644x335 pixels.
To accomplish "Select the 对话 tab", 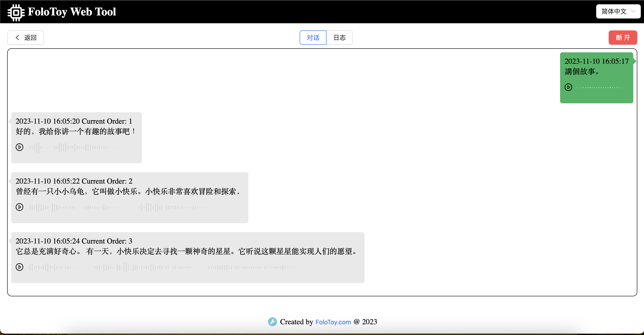I will (x=313, y=37).
